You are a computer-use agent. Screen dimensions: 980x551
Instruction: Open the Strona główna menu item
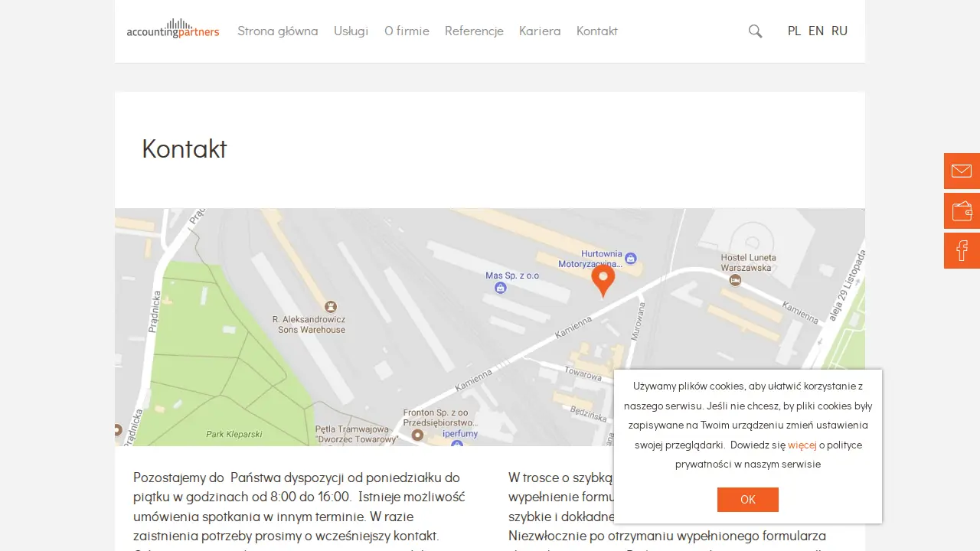coord(277,31)
